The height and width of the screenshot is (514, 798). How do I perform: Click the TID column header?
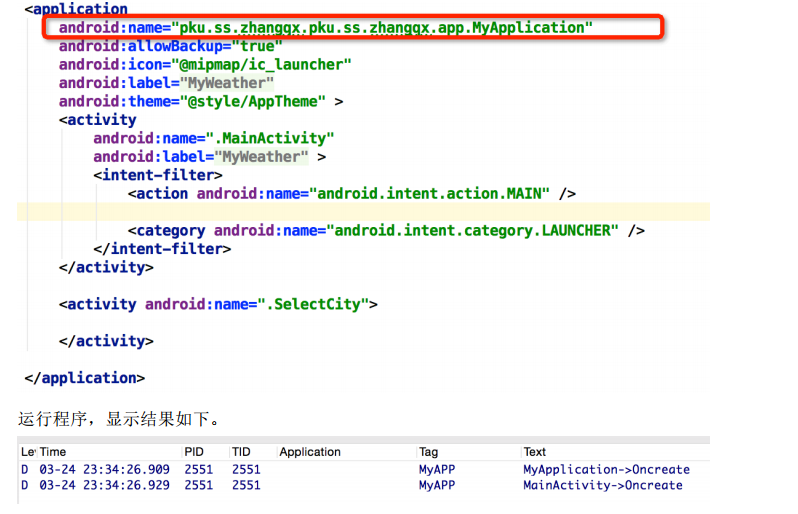tap(241, 452)
